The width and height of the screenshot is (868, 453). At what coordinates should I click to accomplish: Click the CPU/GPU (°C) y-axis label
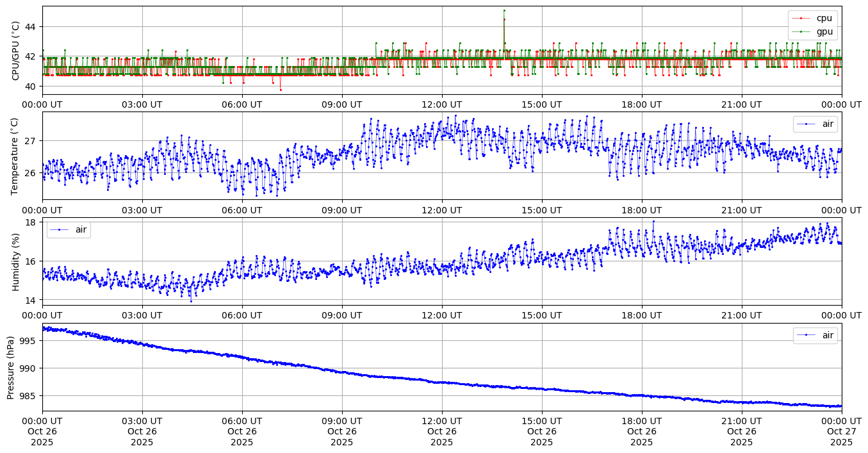pos(16,51)
